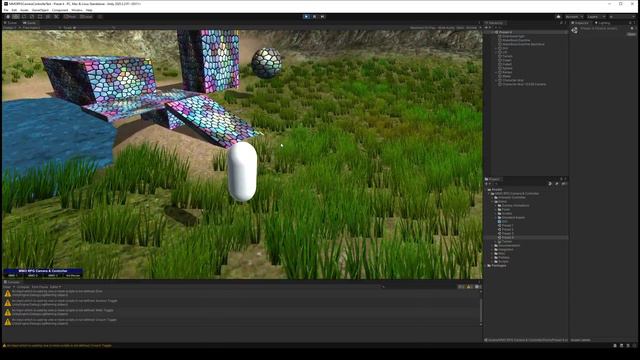
Task: Toggle Stats overlay in Game view
Action: (x=460, y=28)
